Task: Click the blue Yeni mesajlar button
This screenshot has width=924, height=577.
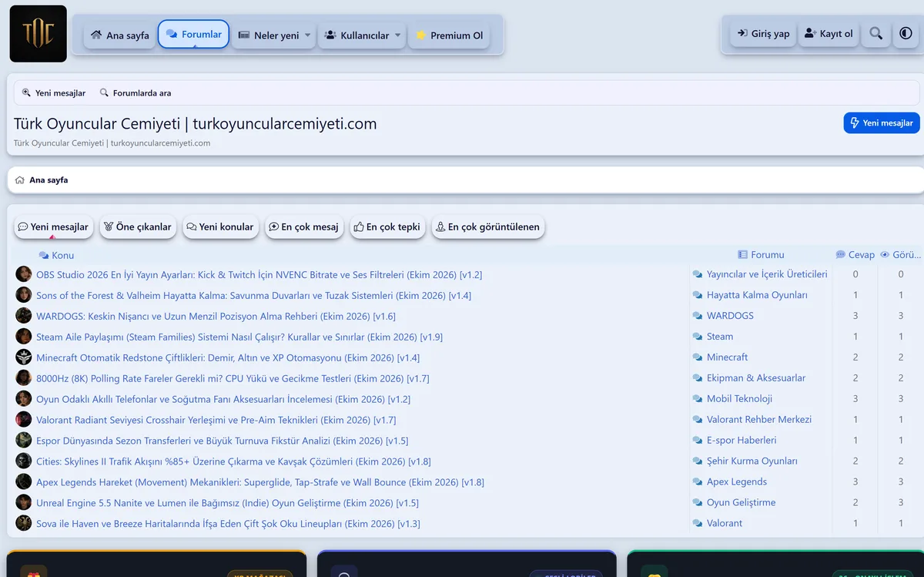Action: [x=882, y=123]
